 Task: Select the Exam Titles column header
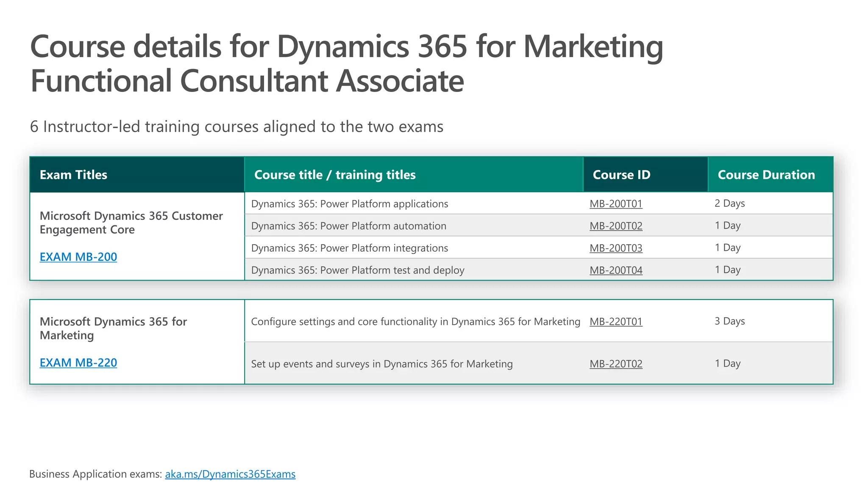tap(137, 175)
